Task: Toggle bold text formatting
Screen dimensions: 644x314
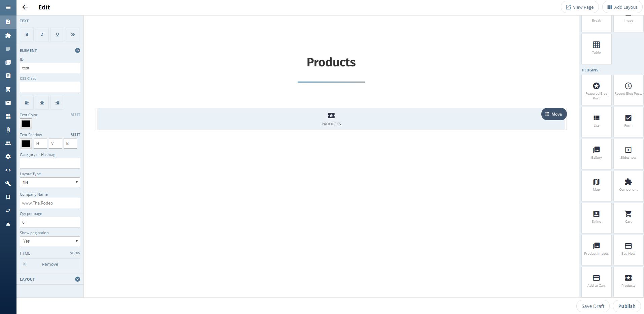Action: 27,34
